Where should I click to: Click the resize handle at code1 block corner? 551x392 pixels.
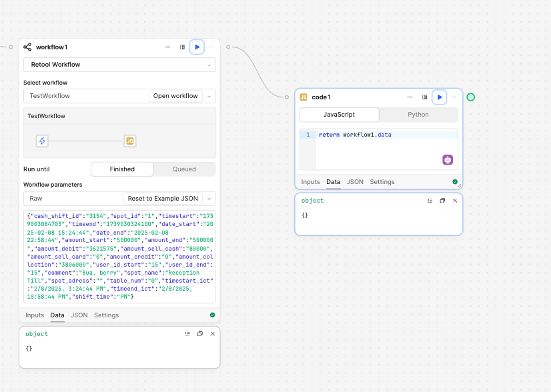(459, 186)
